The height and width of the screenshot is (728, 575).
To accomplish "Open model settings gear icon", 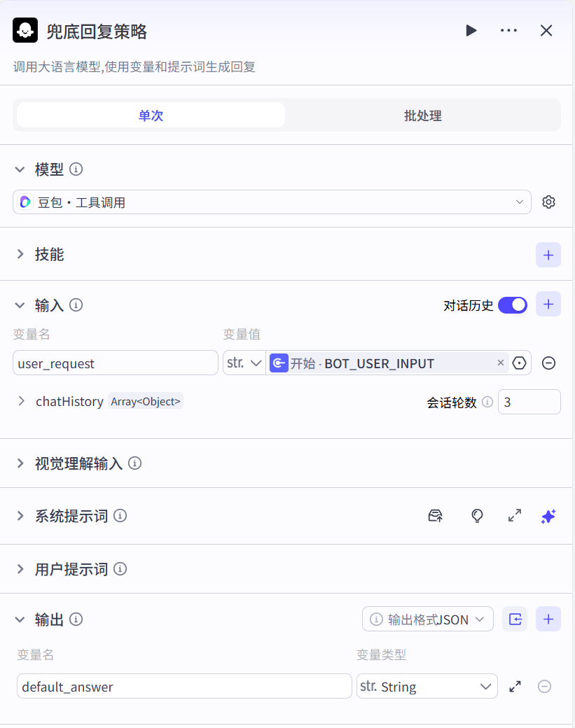I will [x=548, y=202].
